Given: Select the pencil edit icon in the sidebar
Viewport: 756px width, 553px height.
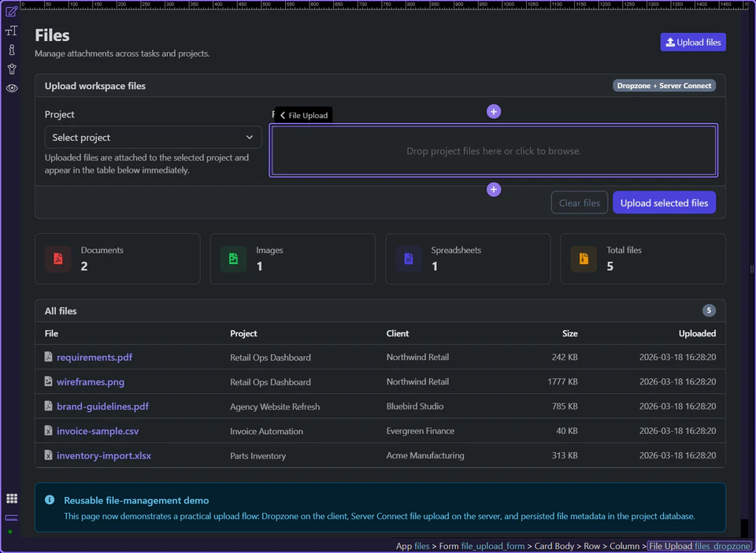Looking at the screenshot, I should click(11, 13).
